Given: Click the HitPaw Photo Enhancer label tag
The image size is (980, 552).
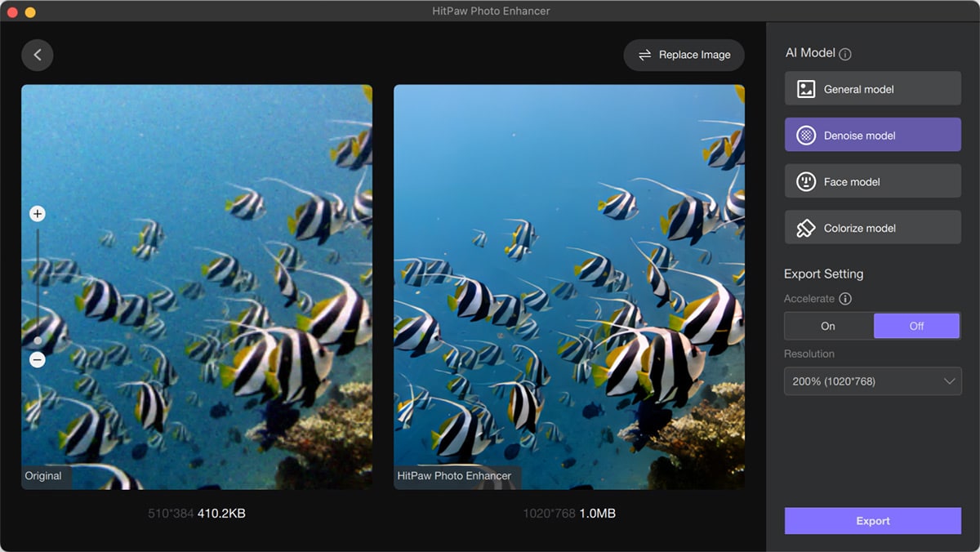Looking at the screenshot, I should [457, 476].
